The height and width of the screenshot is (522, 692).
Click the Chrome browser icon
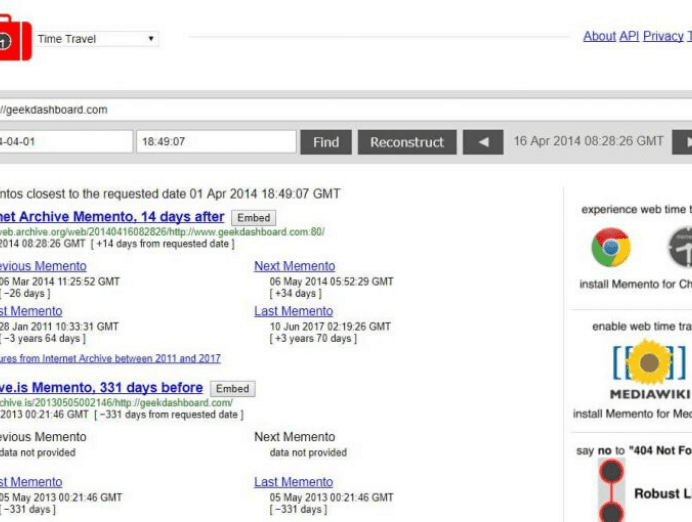click(x=611, y=247)
